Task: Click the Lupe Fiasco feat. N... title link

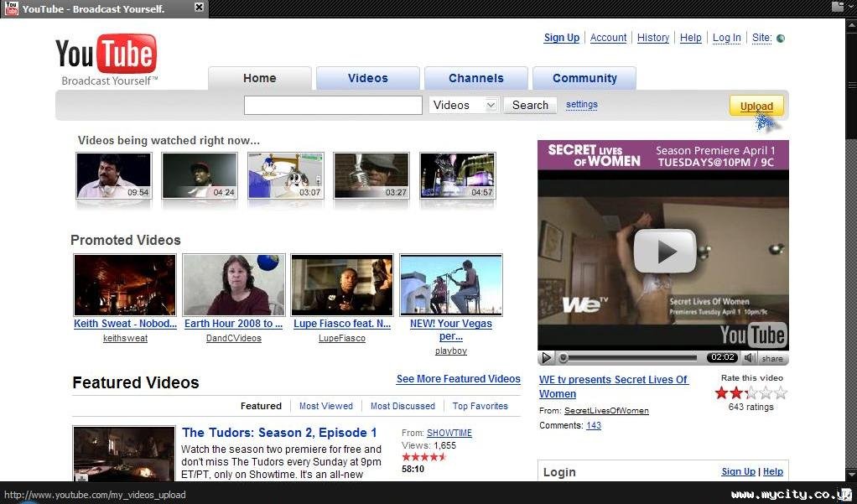Action: [x=342, y=324]
